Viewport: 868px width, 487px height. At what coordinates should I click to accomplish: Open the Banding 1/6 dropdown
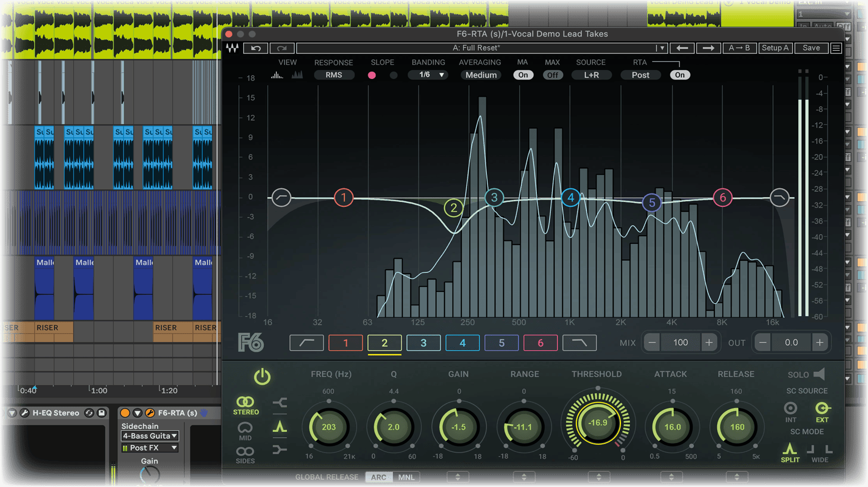click(428, 75)
